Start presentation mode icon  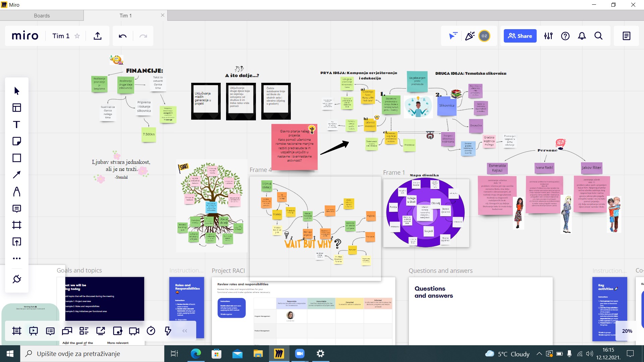click(x=34, y=331)
